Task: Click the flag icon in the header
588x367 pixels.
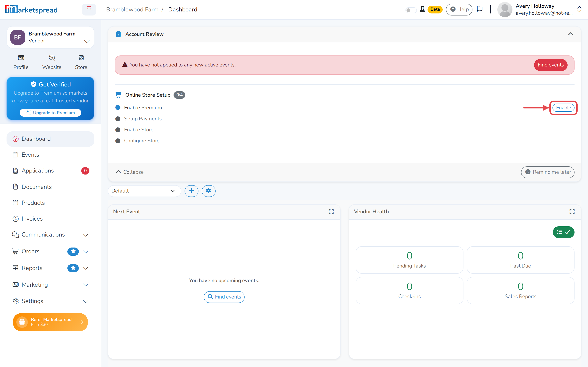Action: pos(480,9)
